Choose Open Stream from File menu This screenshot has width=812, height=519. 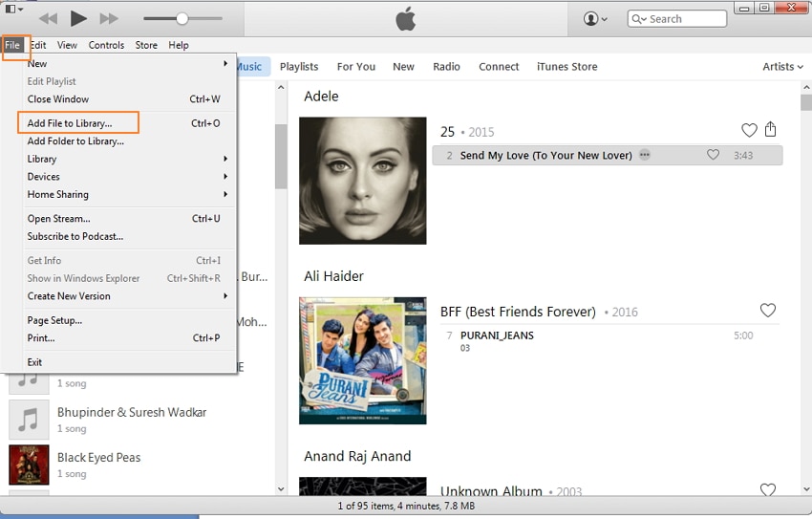129,219
